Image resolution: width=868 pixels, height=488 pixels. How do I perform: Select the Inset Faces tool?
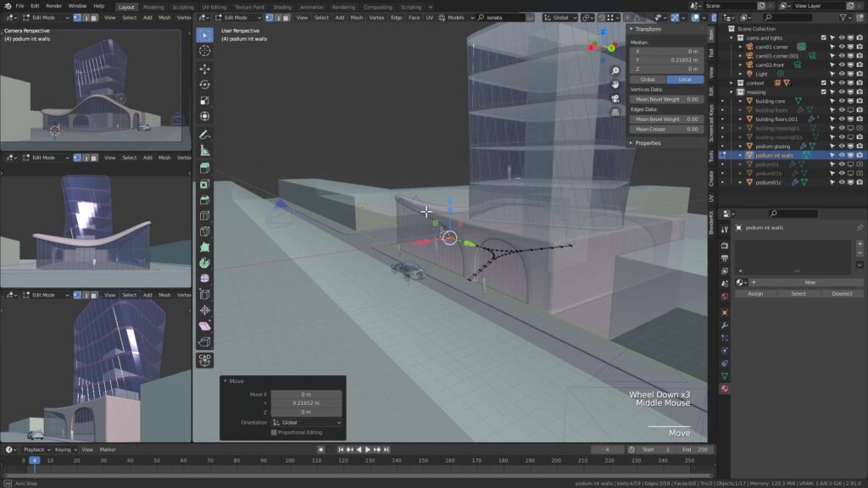(x=205, y=184)
